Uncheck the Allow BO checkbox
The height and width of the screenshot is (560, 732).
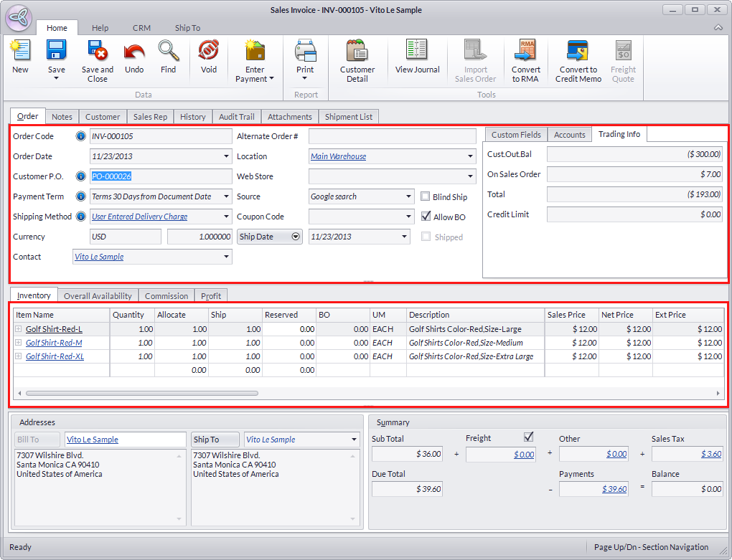pos(426,217)
